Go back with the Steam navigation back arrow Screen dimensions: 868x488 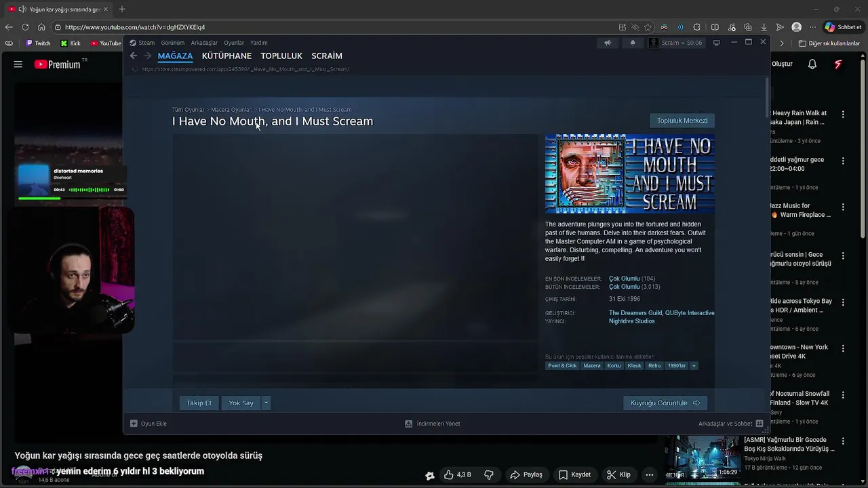tap(133, 56)
